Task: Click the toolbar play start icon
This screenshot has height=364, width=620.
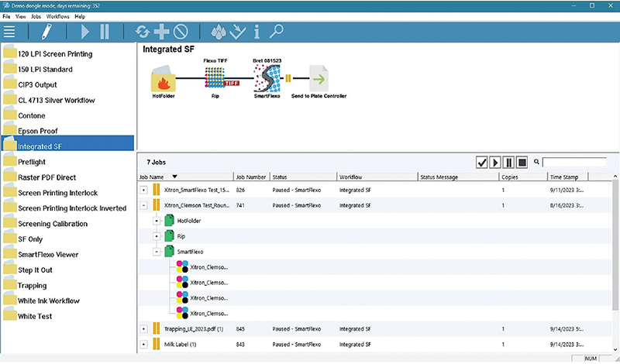Action: 84,32
